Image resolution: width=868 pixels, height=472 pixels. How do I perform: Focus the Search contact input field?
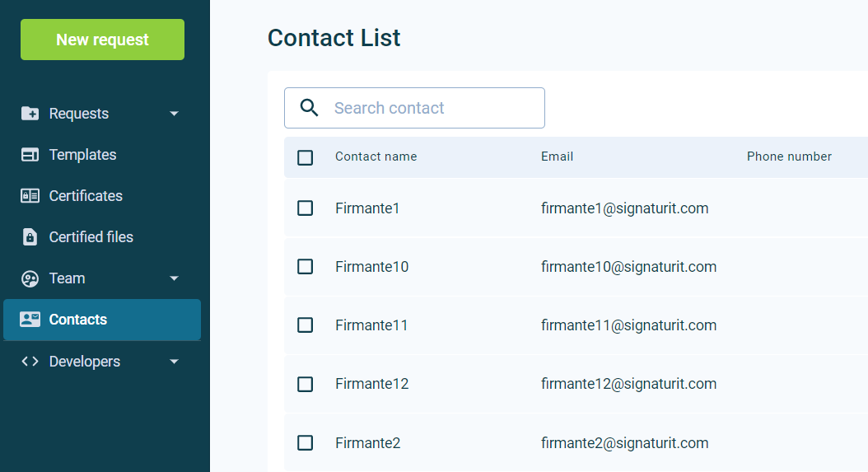coord(432,108)
